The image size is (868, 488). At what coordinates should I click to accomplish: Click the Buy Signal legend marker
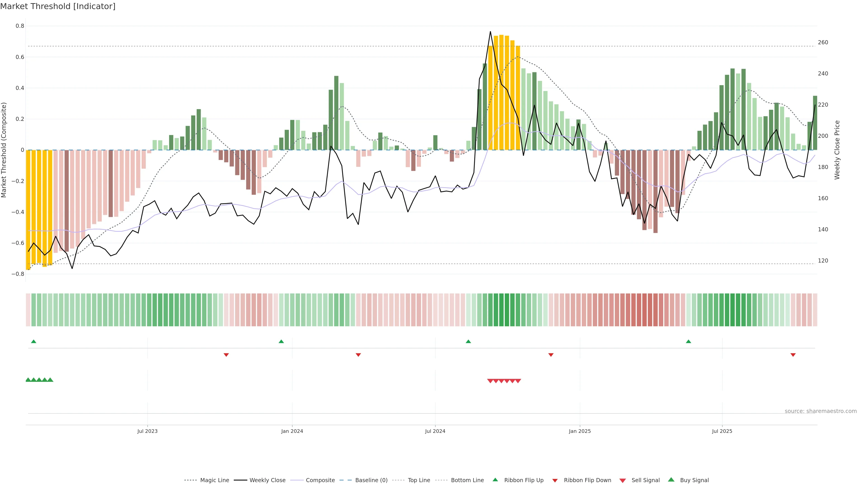pyautogui.click(x=671, y=480)
